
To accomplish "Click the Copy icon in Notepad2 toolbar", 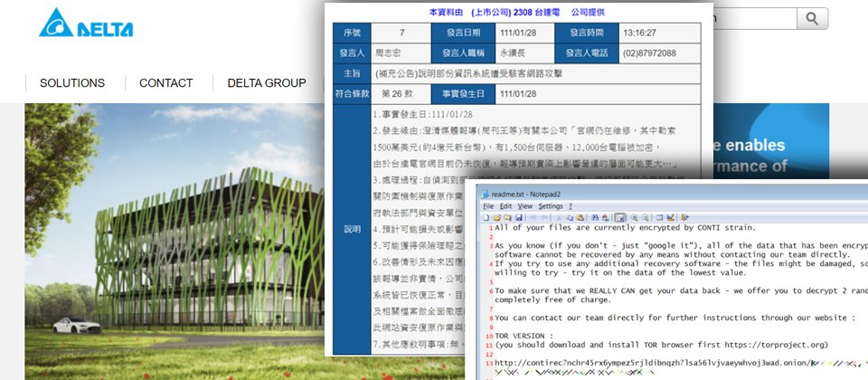I will 569,217.
